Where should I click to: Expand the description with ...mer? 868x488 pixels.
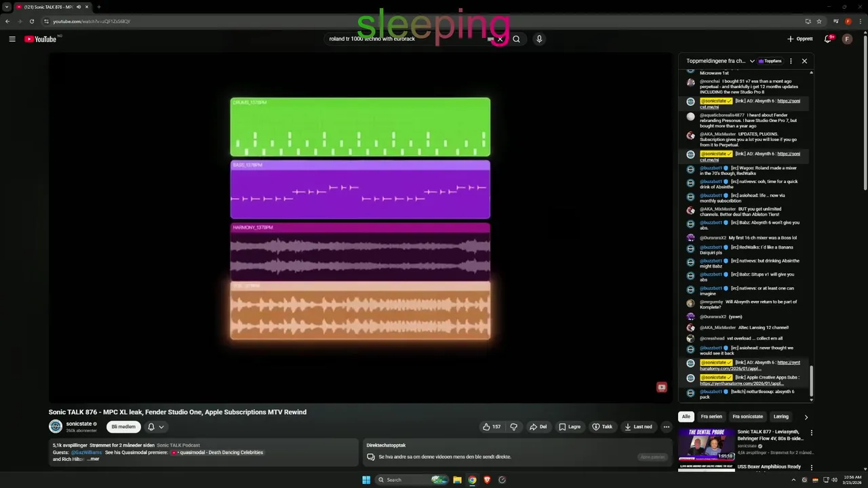pyautogui.click(x=93, y=459)
